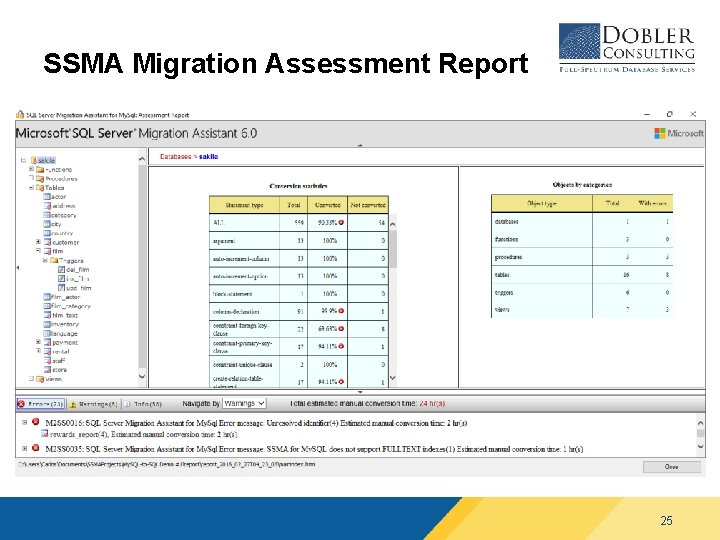The height and width of the screenshot is (540, 720).
Task: Click upper pane collapse arrow under header
Action: tap(360, 145)
